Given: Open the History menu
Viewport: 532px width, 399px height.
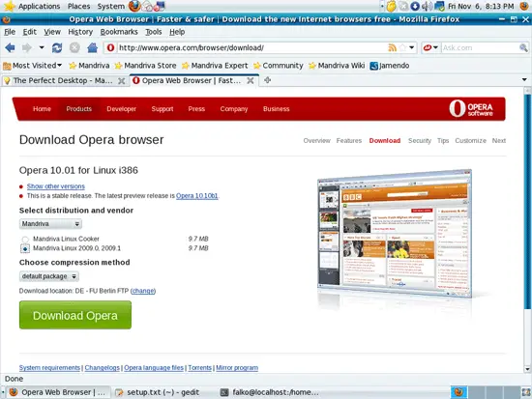Looking at the screenshot, I should [x=80, y=32].
